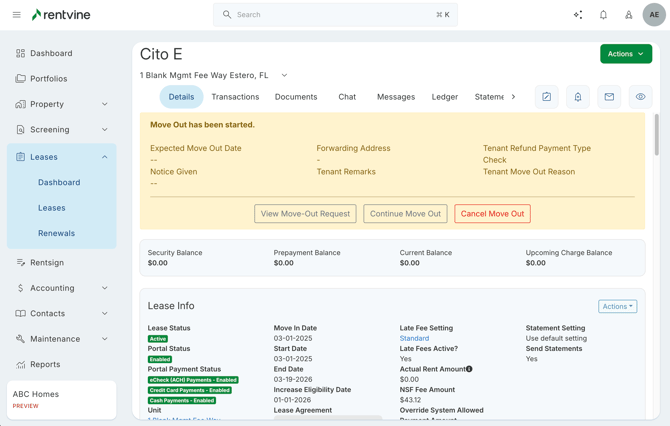
Task: Click the AE user avatar
Action: (x=654, y=15)
